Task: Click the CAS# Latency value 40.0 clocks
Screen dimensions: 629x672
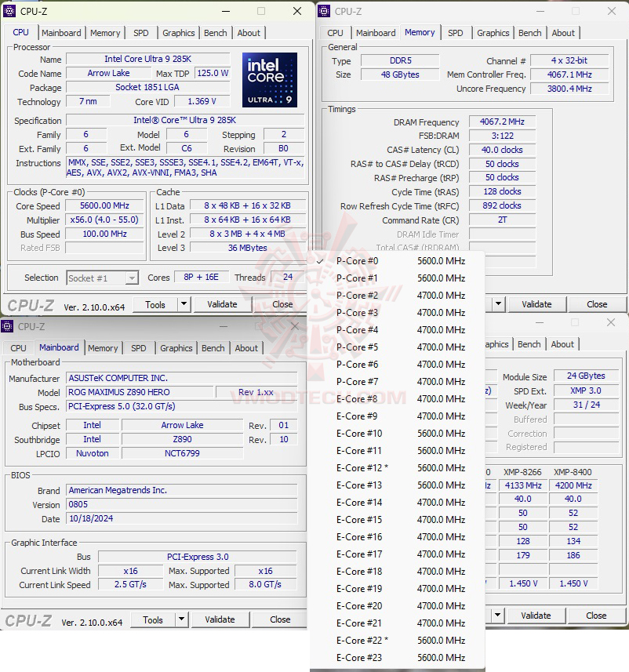Action: (x=502, y=150)
